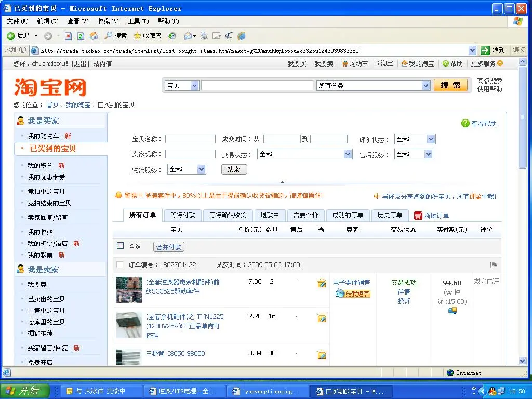Viewport: 532px width, 399px height.
Task: Click the 投诉 complaint link
Action: 404,301
